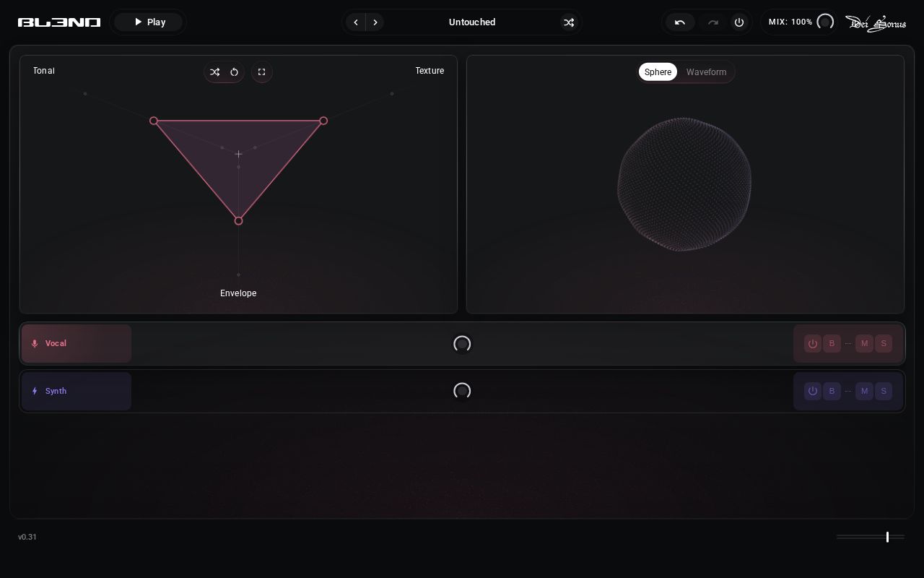Click the Vocal track microphone icon
The width and height of the screenshot is (924, 578).
35,344
